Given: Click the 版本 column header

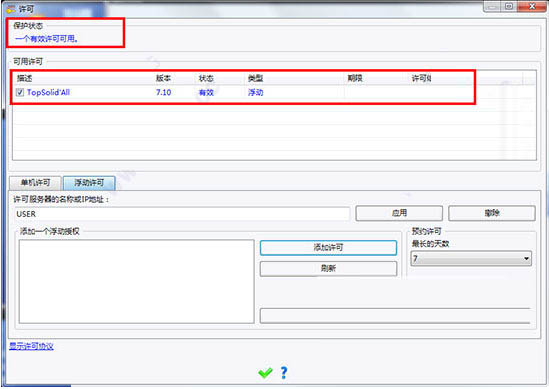Looking at the screenshot, I should 163,78.
